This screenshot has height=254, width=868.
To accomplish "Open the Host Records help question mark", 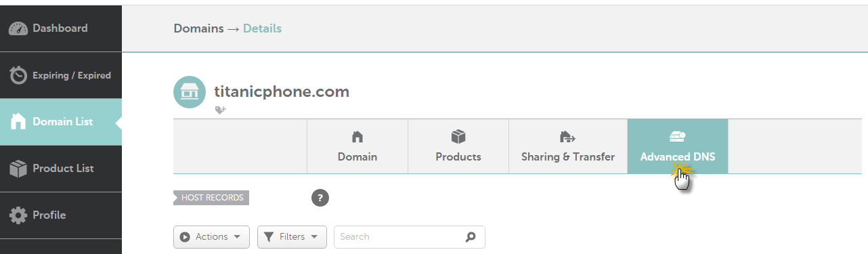I will 320,198.
